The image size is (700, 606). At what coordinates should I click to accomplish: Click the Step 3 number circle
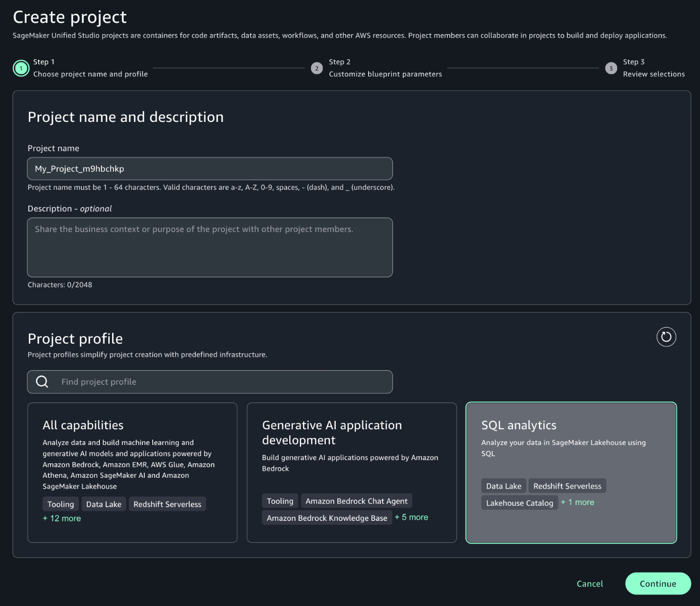611,68
